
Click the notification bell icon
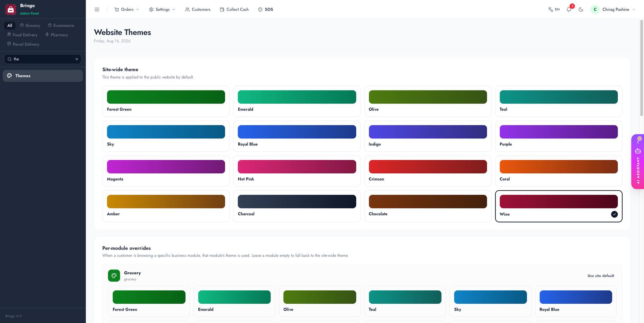point(569,9)
